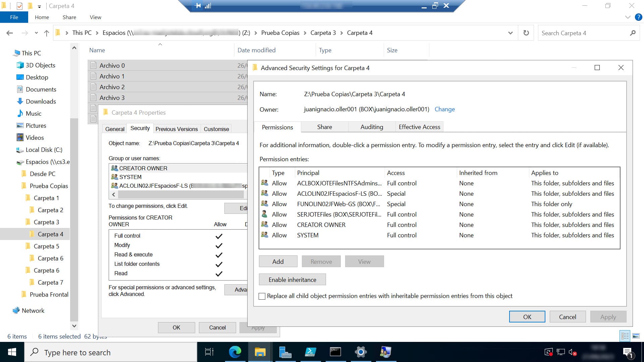
Task: Click the ACLBOXJOTEFilesNTFSAdmins Full control icon
Action: (x=264, y=183)
